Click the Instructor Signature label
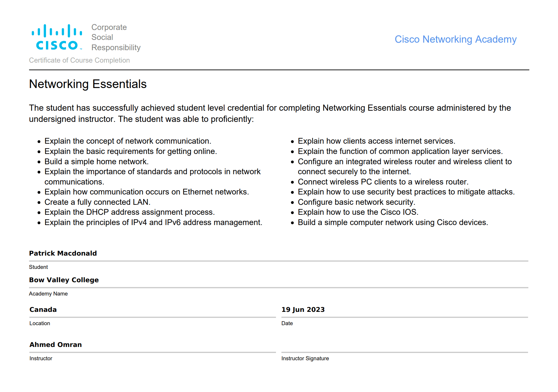 pyautogui.click(x=305, y=358)
